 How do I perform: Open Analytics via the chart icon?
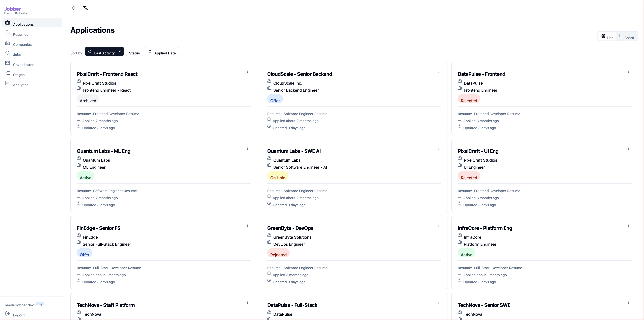click(x=8, y=83)
